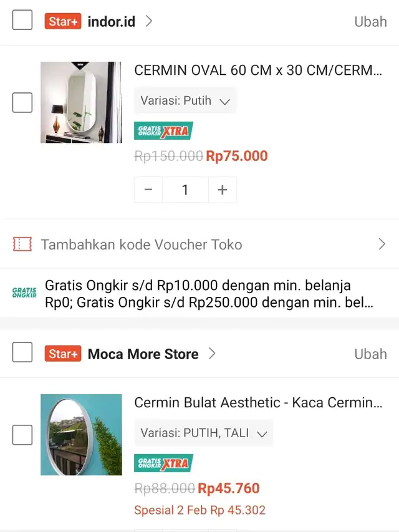Check the CERMIN OVAL 60 CM item
The height and width of the screenshot is (532, 399).
[x=22, y=102]
